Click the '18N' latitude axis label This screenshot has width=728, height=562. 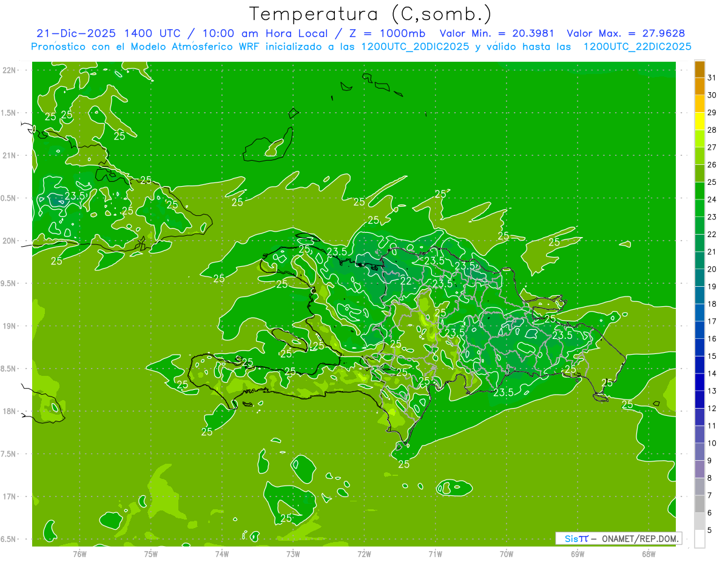[x=9, y=411]
